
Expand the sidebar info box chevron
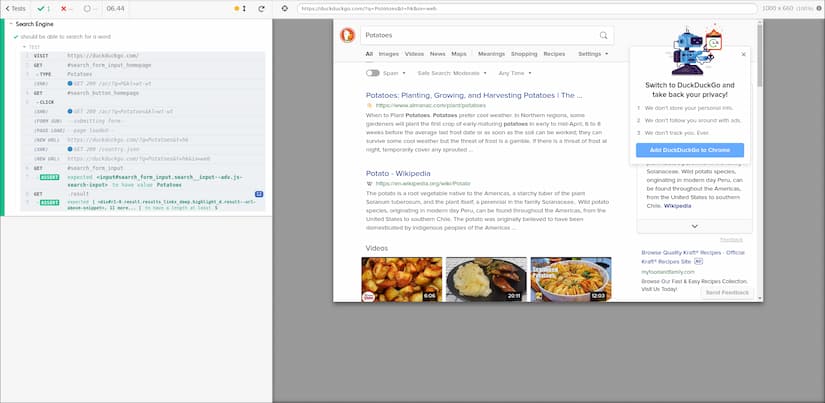[x=695, y=226]
